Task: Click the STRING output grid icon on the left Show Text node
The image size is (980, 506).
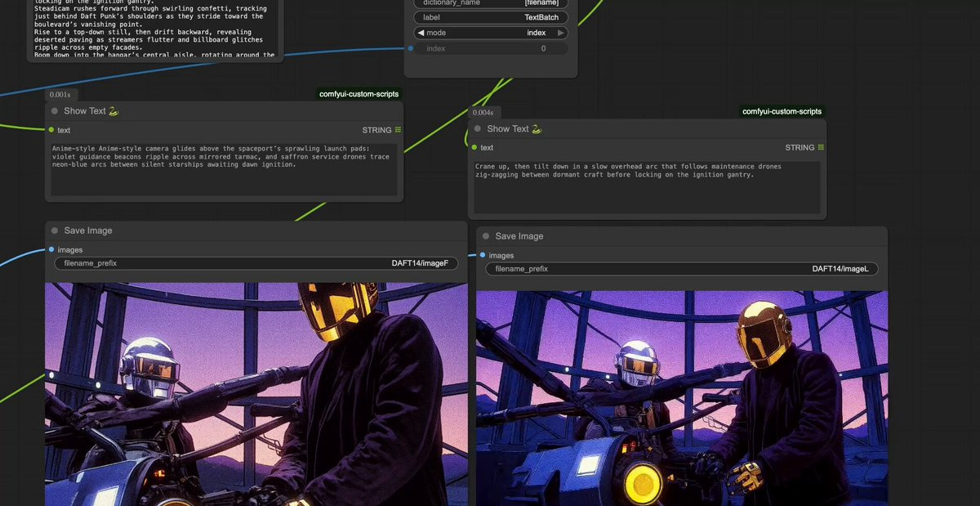Action: [398, 130]
